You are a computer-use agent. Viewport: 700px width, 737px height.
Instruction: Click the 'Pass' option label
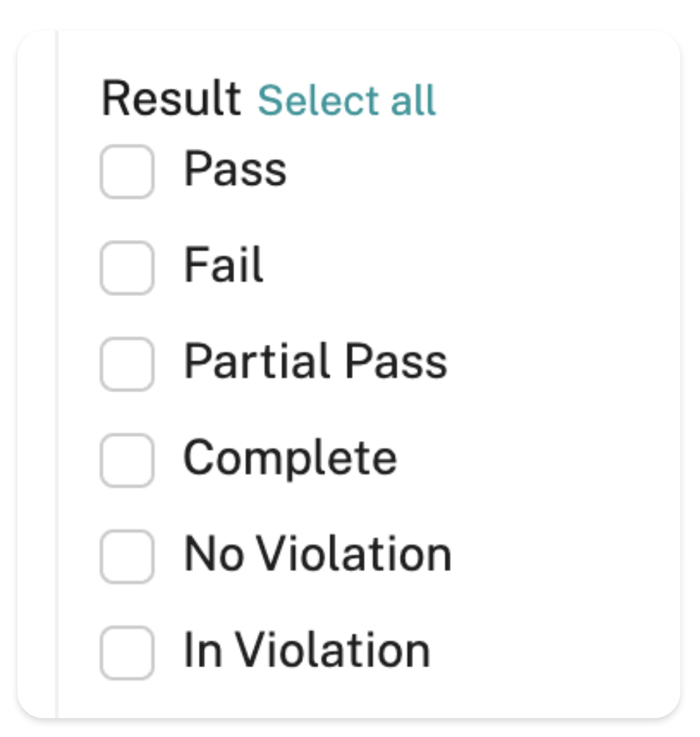click(235, 170)
